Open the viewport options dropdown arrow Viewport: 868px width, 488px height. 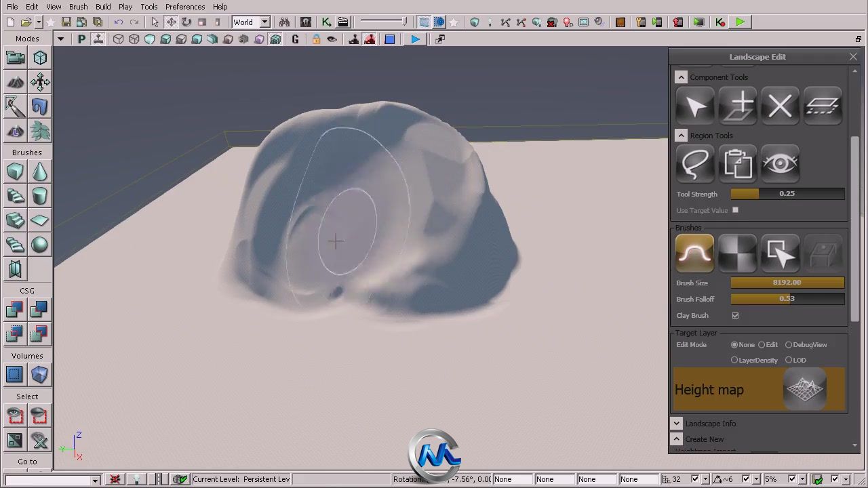[x=60, y=39]
